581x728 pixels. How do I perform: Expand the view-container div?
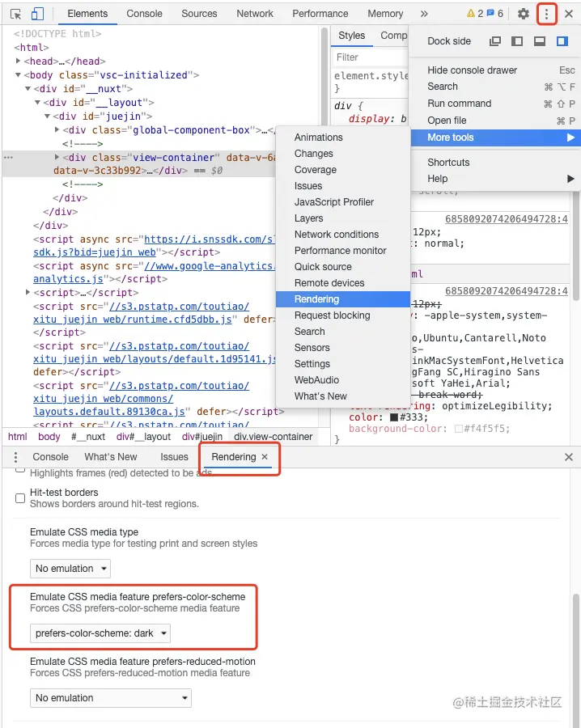point(57,157)
